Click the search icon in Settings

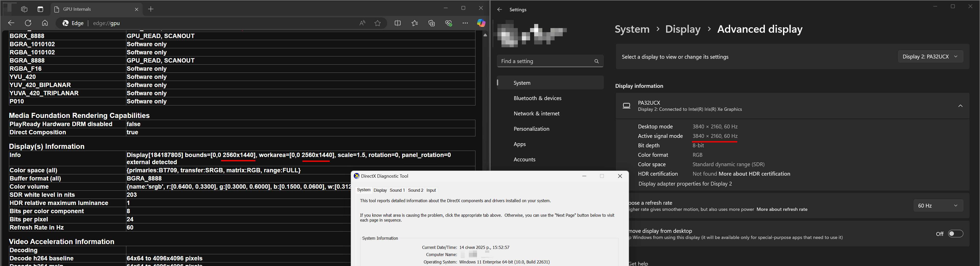click(596, 61)
